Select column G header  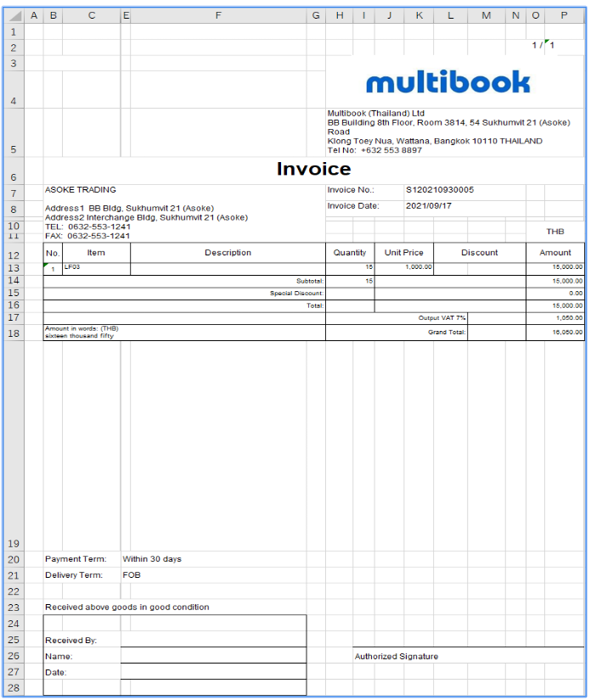[x=316, y=15]
